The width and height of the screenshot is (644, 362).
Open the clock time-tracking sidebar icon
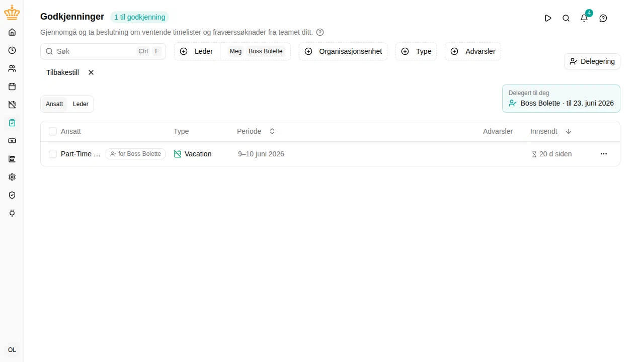12,50
